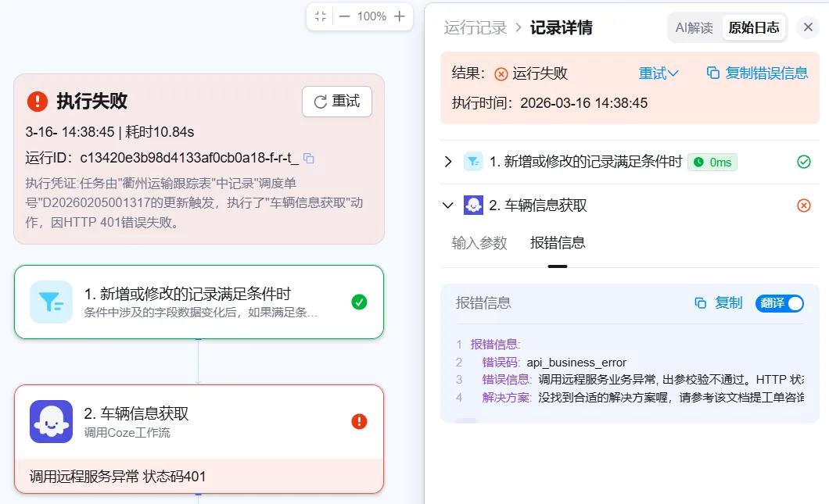Click 耗时10.84s timing text

(x=160, y=132)
